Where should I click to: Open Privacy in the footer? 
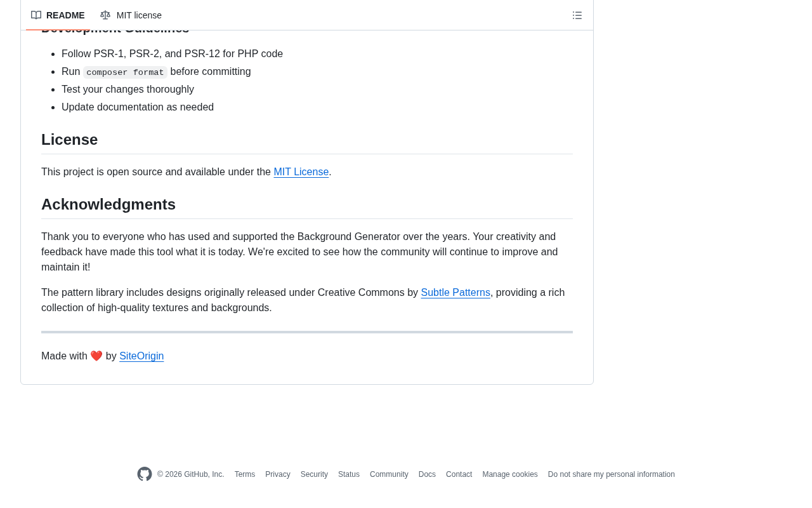278,474
